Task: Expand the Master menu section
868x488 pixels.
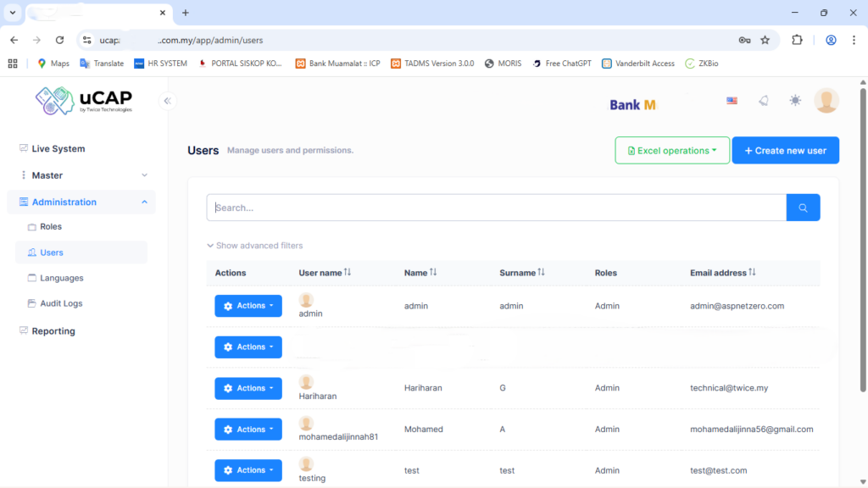Action: (81, 175)
